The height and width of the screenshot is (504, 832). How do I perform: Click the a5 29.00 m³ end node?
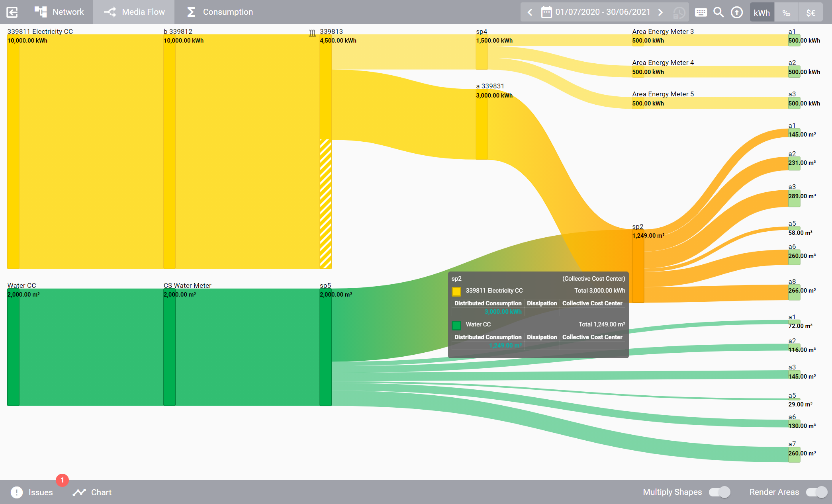click(x=794, y=399)
